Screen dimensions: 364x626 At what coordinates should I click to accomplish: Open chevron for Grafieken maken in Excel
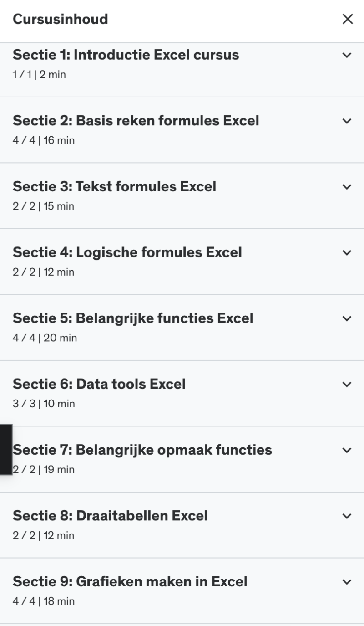pos(347,582)
